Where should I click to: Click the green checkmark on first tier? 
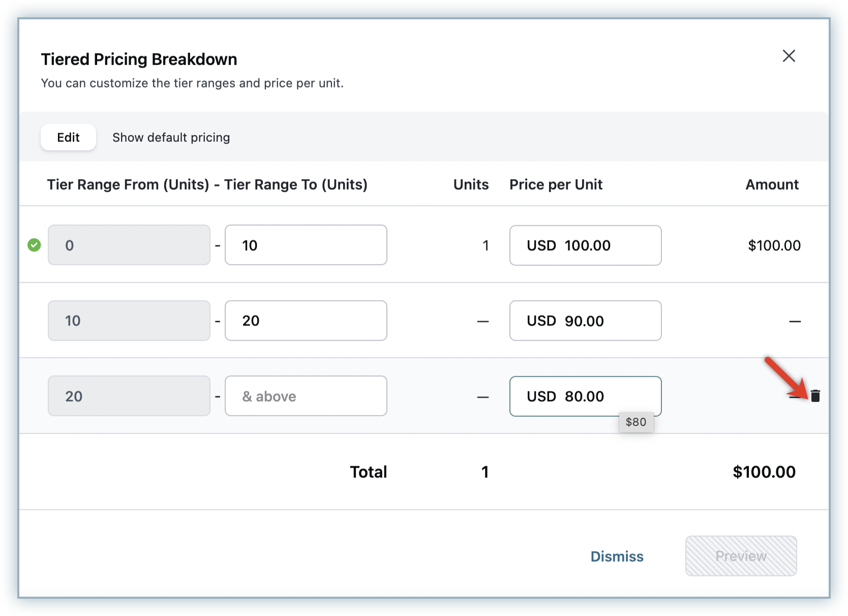[x=34, y=245]
